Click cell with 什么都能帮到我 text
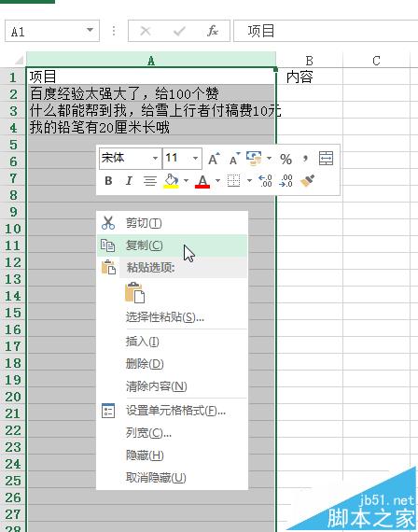 coord(151,110)
